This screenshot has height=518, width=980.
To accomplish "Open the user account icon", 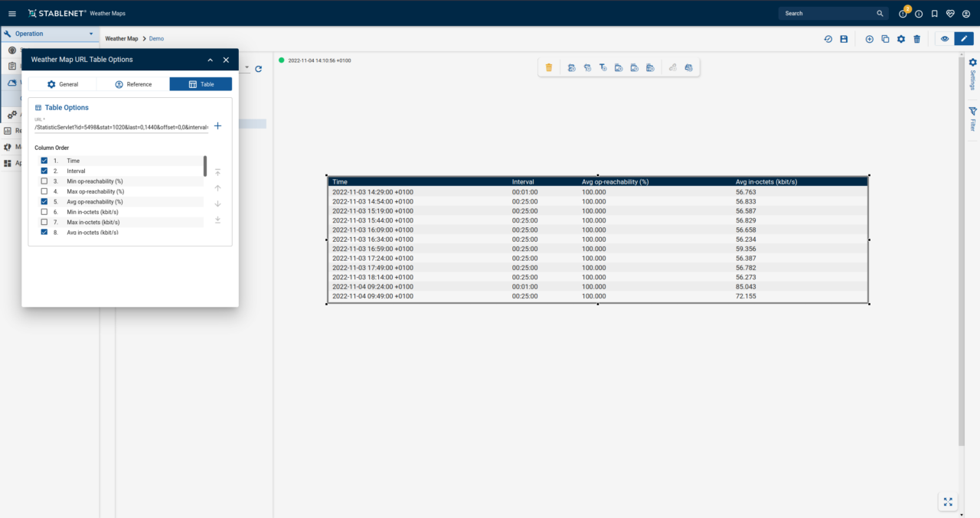I will (x=965, y=14).
